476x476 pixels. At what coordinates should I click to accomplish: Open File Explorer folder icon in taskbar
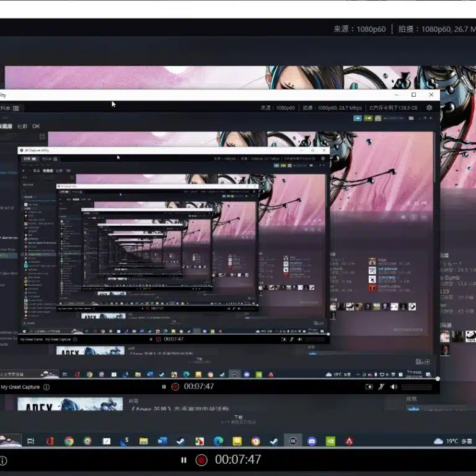143,441
